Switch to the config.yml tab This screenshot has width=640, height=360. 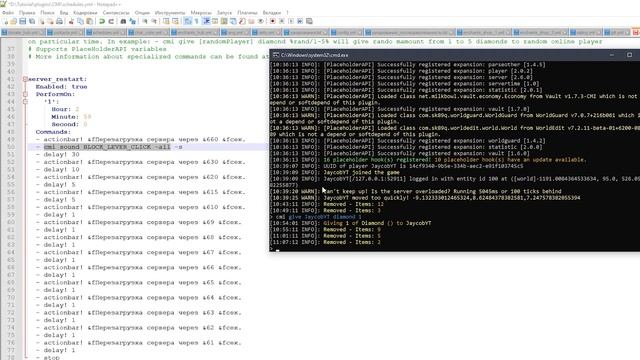tap(347, 32)
